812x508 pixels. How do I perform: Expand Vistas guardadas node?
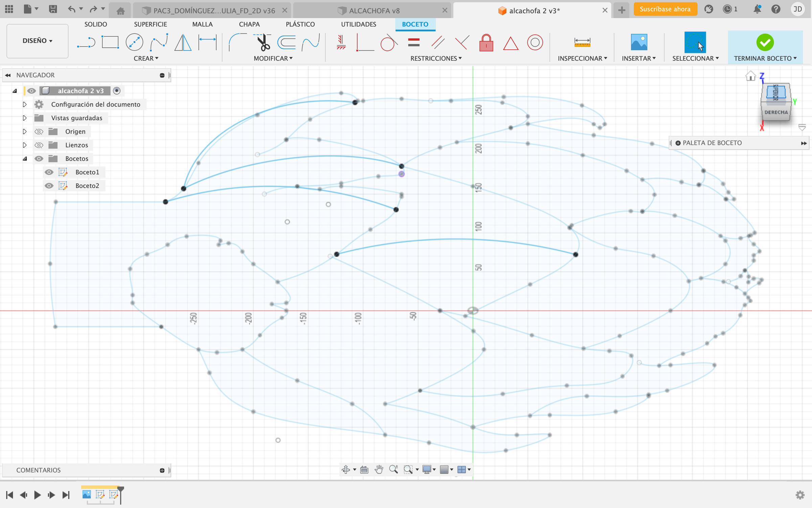pos(24,118)
